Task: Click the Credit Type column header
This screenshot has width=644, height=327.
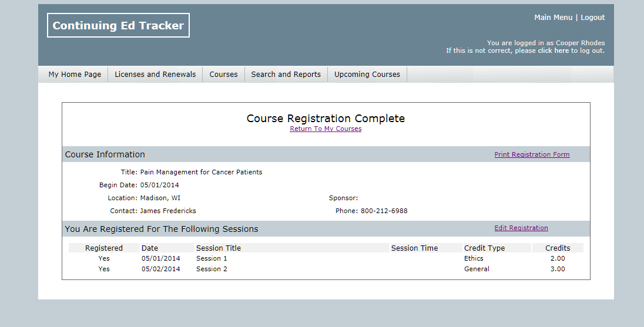Action: [484, 248]
